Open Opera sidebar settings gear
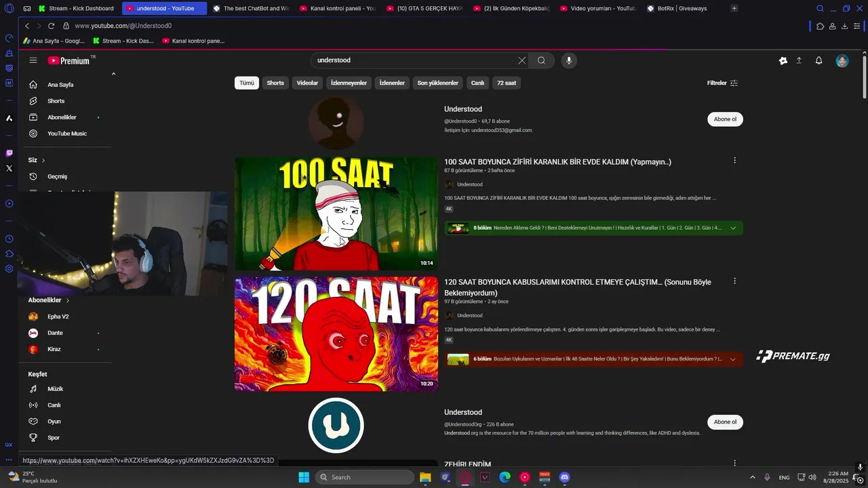The height and width of the screenshot is (488, 868). 9,268
